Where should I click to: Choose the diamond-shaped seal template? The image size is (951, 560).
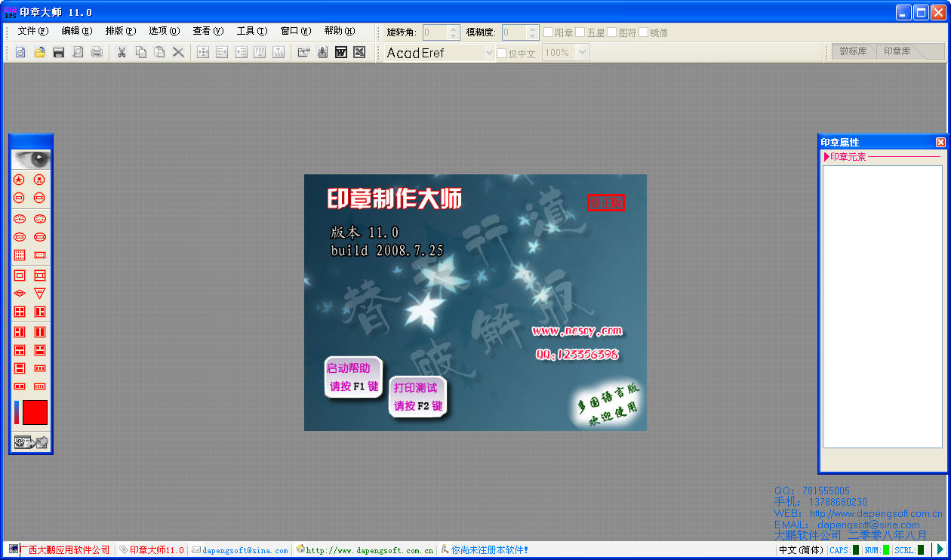(20, 294)
